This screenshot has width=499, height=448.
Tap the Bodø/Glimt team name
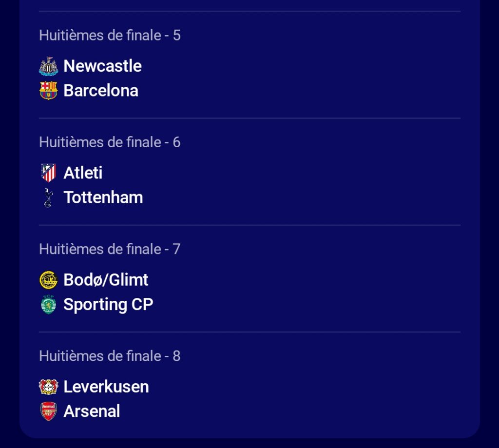(106, 280)
